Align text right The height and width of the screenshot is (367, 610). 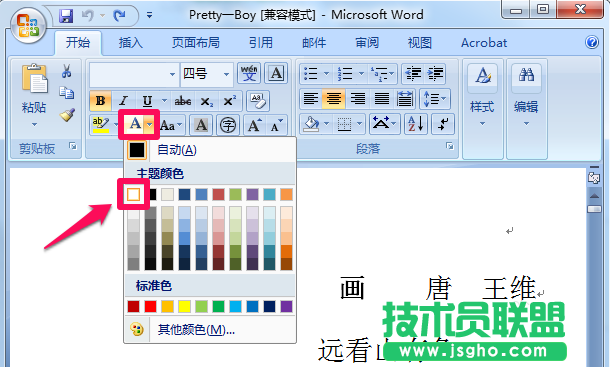tap(358, 99)
